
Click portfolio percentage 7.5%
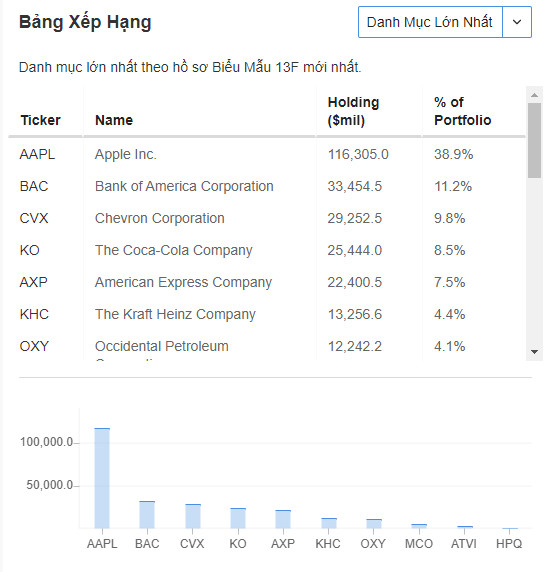(x=450, y=282)
